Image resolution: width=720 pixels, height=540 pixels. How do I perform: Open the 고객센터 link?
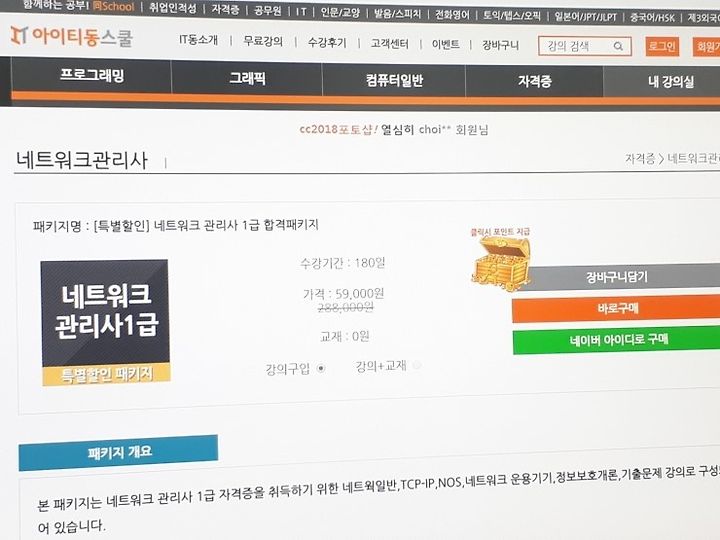[x=389, y=44]
